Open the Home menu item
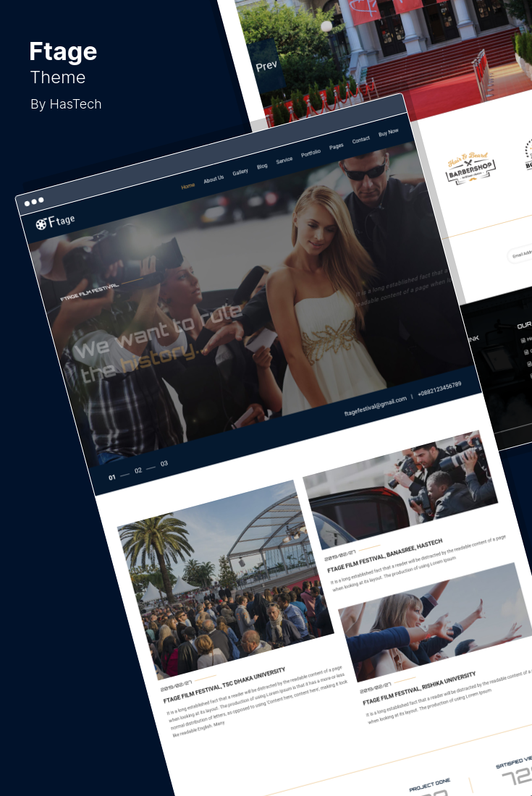This screenshot has width=532, height=796. [187, 186]
